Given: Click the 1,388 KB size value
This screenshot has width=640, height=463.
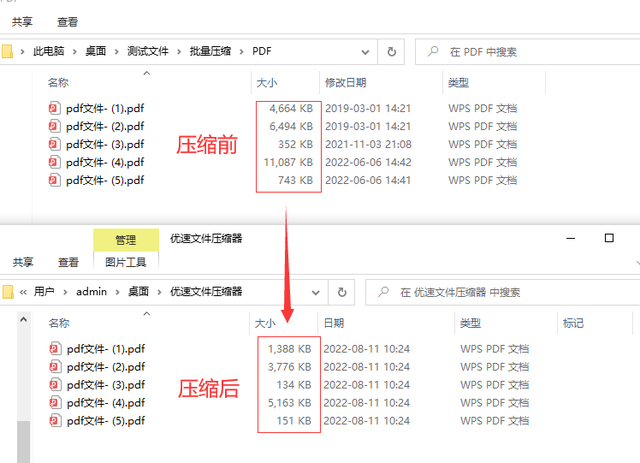Looking at the screenshot, I should pos(289,349).
